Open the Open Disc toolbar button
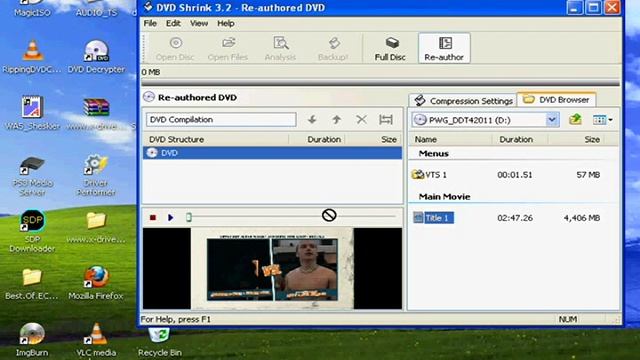The height and width of the screenshot is (360, 640). [x=175, y=48]
